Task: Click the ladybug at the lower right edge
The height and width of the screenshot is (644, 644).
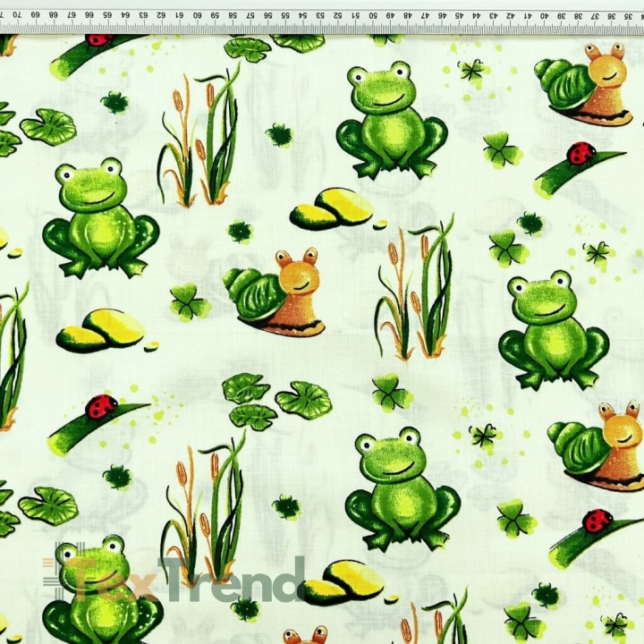Action: coord(597,521)
